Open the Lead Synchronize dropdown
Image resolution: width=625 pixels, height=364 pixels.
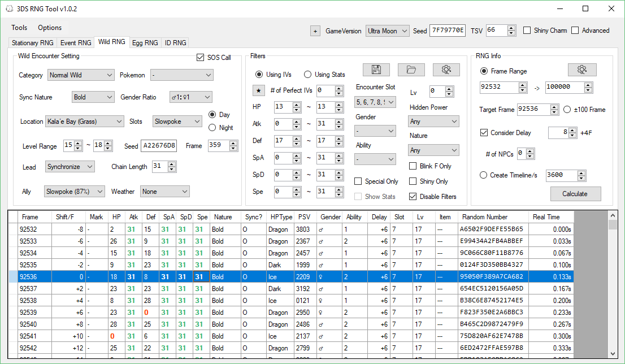(70, 167)
